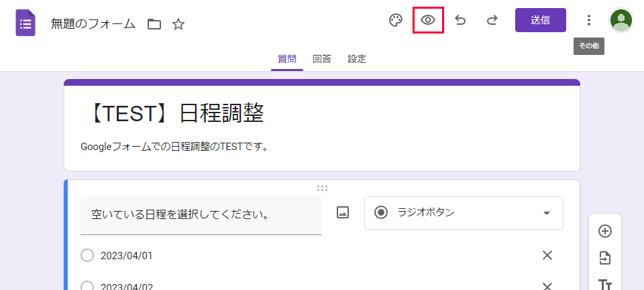The width and height of the screenshot is (644, 290).
Task: Click the 2023/04/01 option text
Action: coord(127,256)
